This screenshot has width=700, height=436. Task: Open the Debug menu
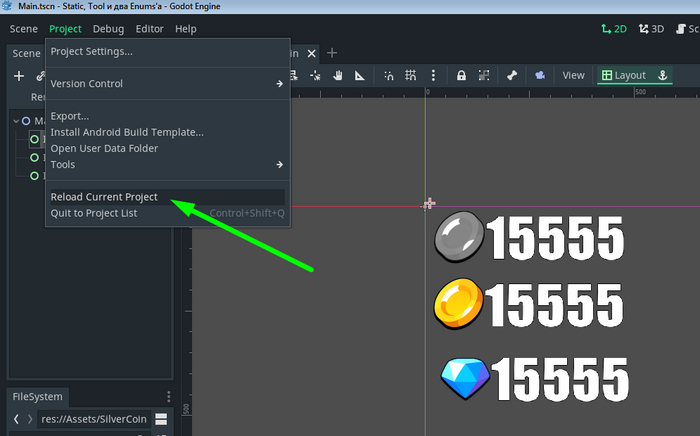[108, 29]
